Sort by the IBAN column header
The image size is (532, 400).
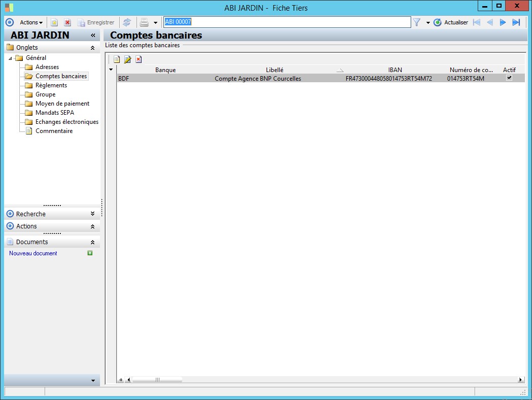[395, 70]
